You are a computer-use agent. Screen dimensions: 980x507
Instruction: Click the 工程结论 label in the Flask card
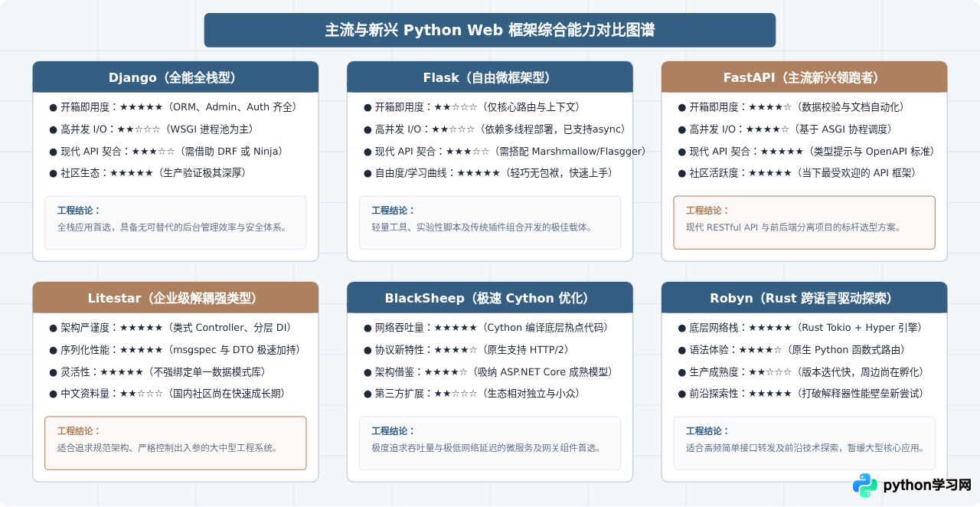pyautogui.click(x=394, y=211)
